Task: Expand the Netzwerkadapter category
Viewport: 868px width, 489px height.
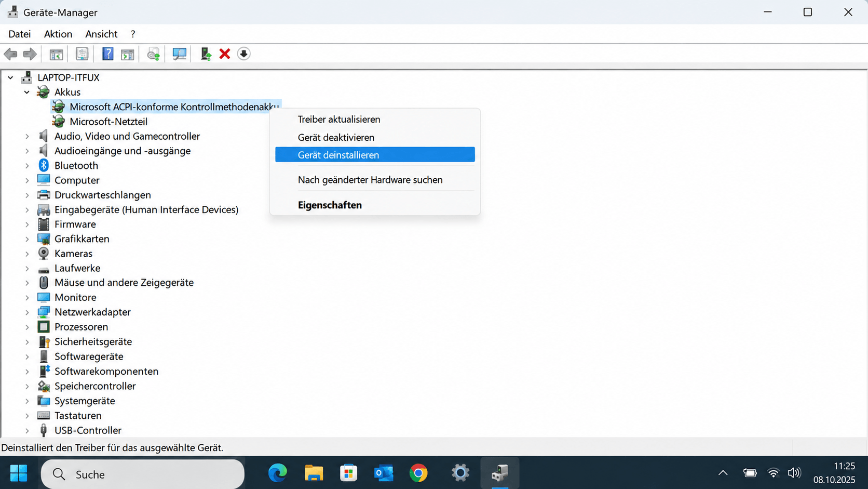Action: [x=27, y=312]
